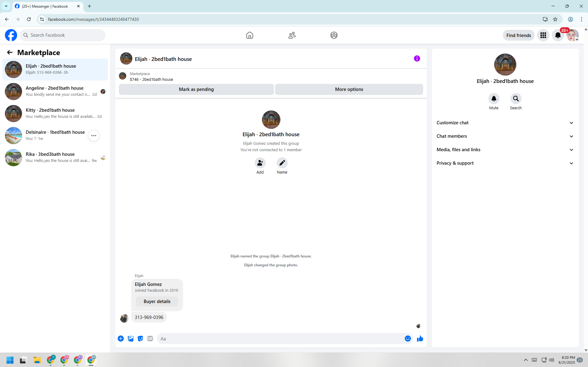Attach a photo with image icon
The height and width of the screenshot is (367, 588).
[x=131, y=339]
